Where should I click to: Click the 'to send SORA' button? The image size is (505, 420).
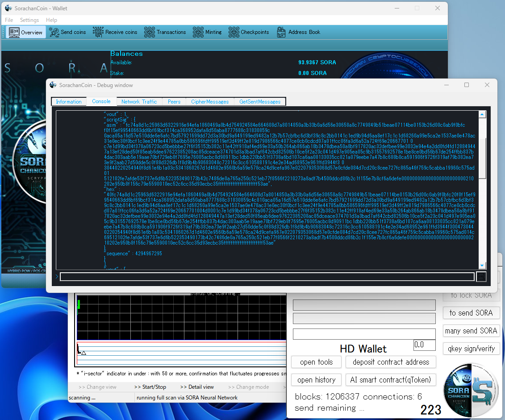(x=471, y=313)
